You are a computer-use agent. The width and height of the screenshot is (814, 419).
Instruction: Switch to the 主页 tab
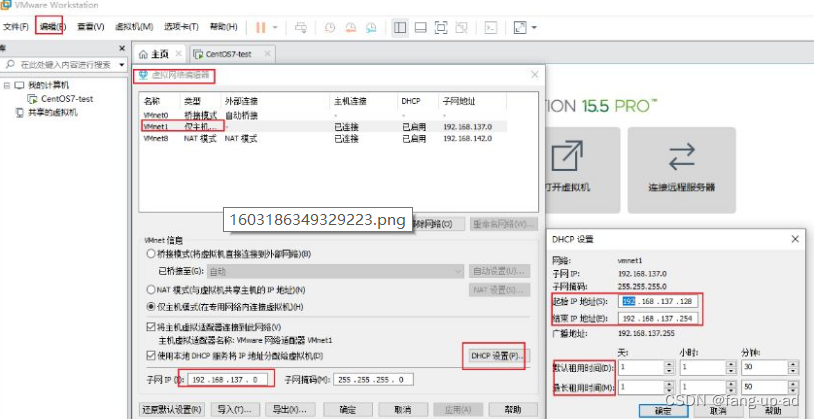click(160, 54)
